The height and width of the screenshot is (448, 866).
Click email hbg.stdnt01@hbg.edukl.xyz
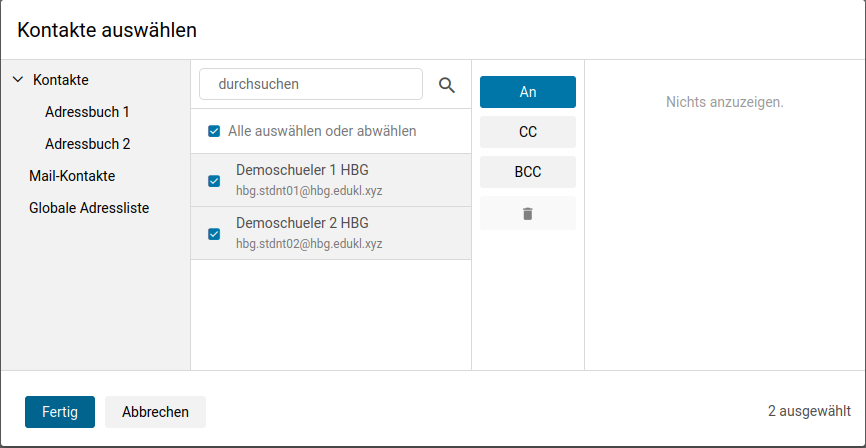pyautogui.click(x=309, y=191)
